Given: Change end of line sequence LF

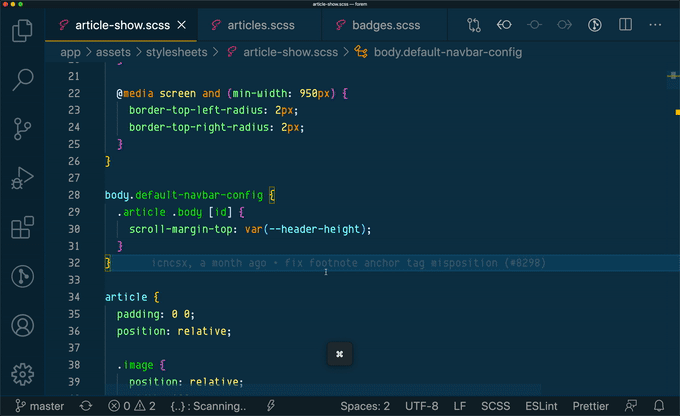Looking at the screenshot, I should 460,406.
